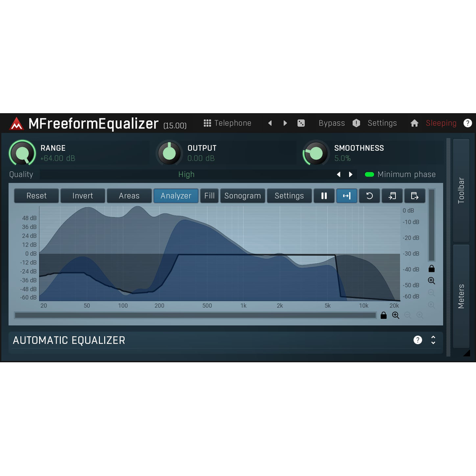Viewport: 476px width, 476px height.
Task: Open the Meters side panel
Action: point(461,296)
